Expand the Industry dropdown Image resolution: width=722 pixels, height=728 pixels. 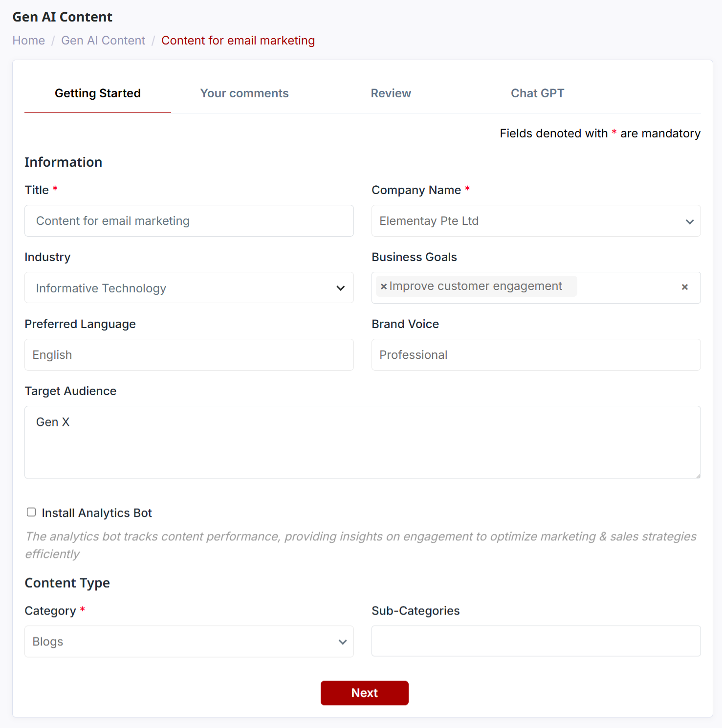189,288
